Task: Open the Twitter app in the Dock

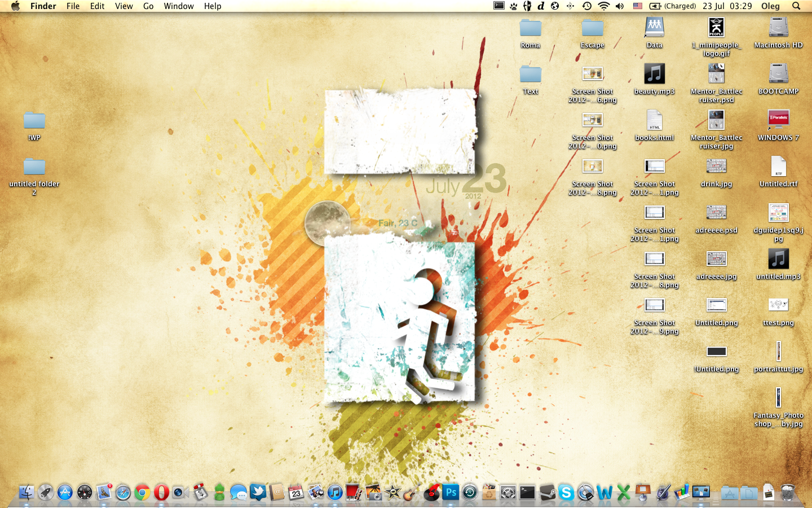Action: pos(258,492)
